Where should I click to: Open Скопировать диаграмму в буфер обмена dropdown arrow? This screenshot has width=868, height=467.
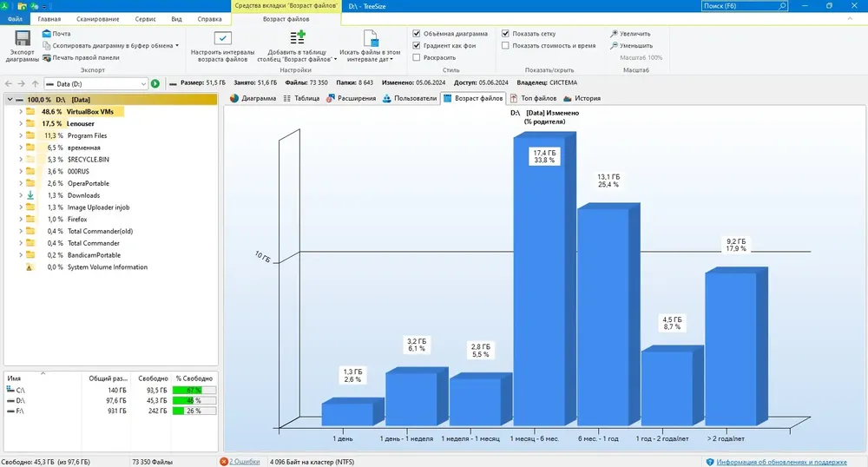click(x=177, y=46)
